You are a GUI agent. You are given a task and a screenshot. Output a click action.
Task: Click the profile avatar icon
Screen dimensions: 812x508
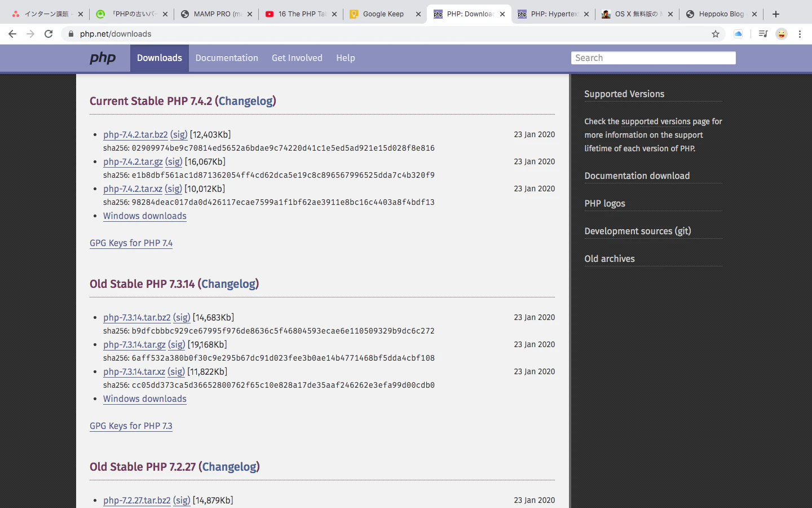tap(782, 34)
